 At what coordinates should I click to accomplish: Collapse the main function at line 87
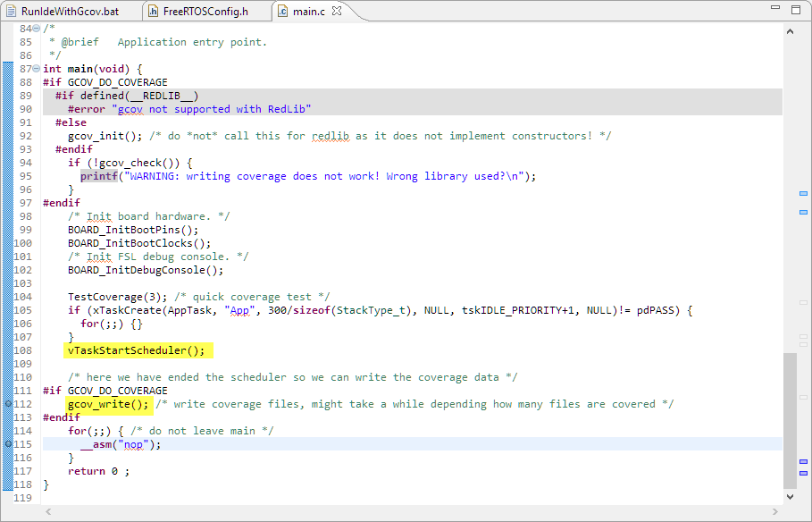click(37, 69)
